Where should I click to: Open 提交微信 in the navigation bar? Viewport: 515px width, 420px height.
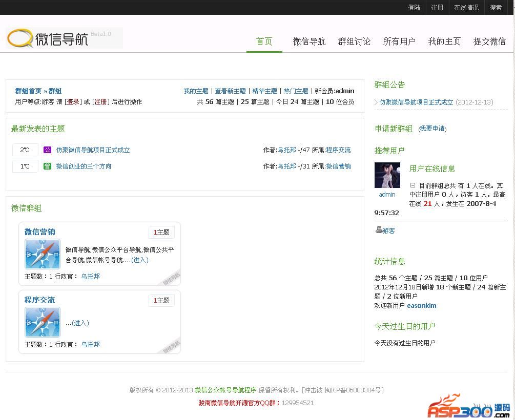[489, 41]
